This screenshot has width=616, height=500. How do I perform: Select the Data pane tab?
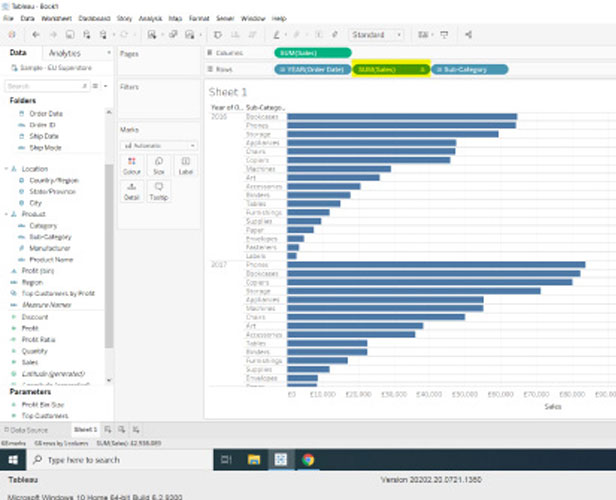coord(18,53)
